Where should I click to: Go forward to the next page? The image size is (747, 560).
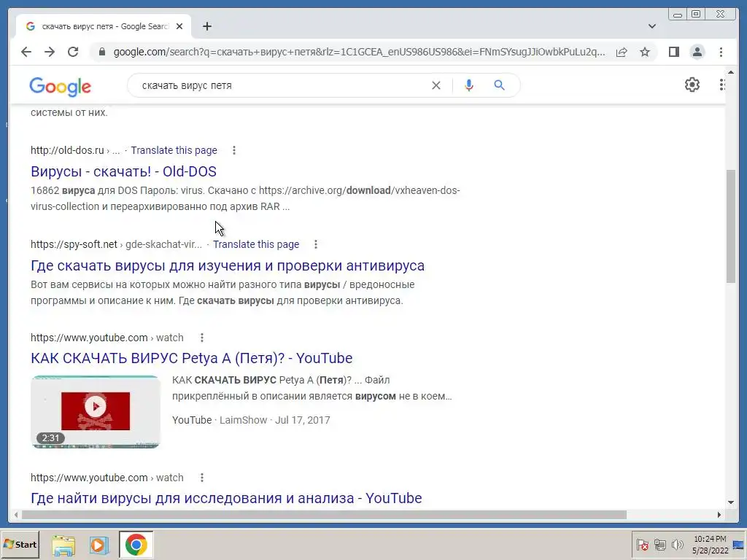[x=50, y=52]
